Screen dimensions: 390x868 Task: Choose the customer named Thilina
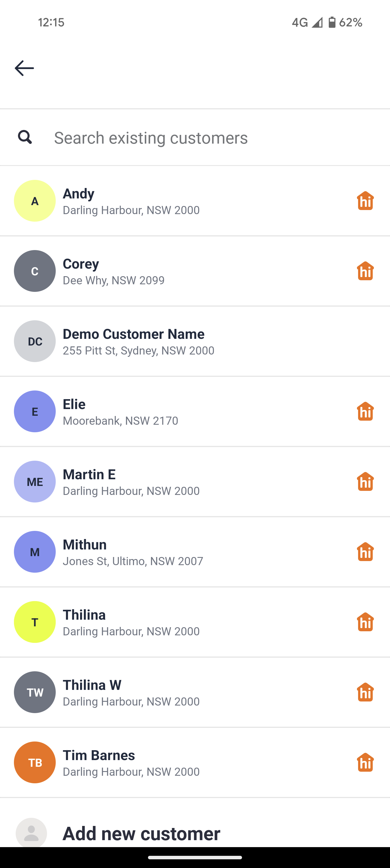coord(84,615)
